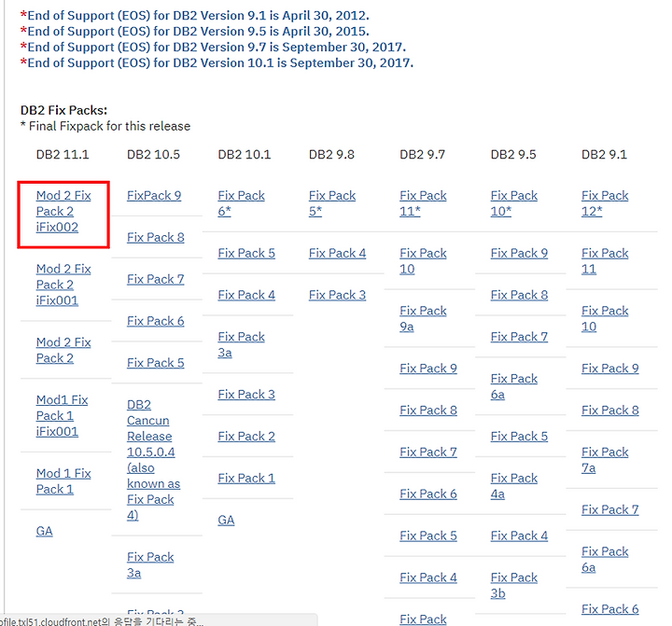Open DB2 10.5 Fix Pack 5 link

(156, 363)
